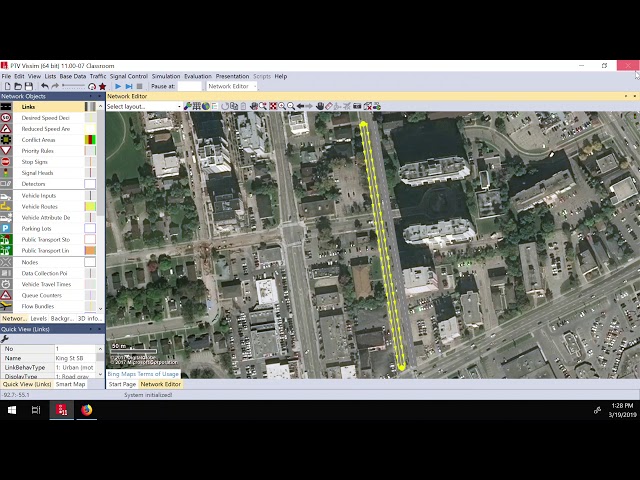Open Firefox from the taskbar

[87, 410]
